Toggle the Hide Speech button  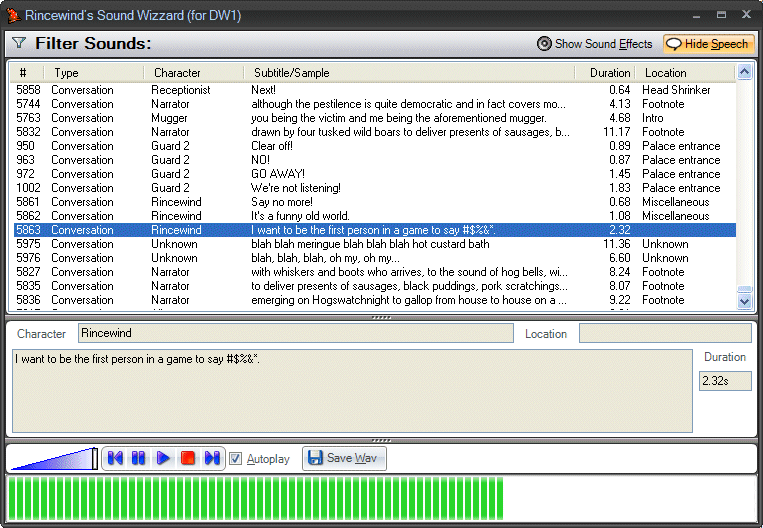point(708,44)
